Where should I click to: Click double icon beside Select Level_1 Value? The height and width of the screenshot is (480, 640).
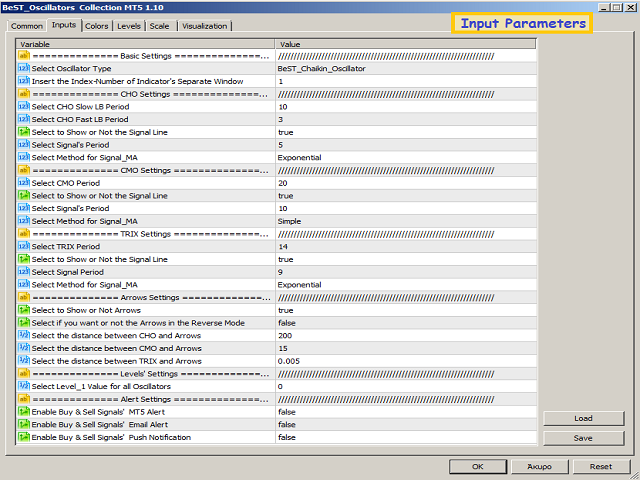pyautogui.click(x=24, y=386)
